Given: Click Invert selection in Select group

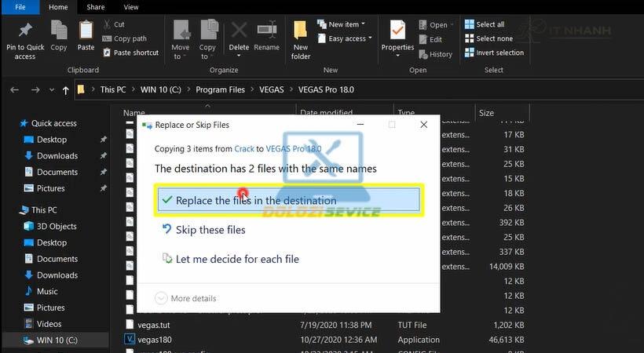Looking at the screenshot, I should point(493,53).
